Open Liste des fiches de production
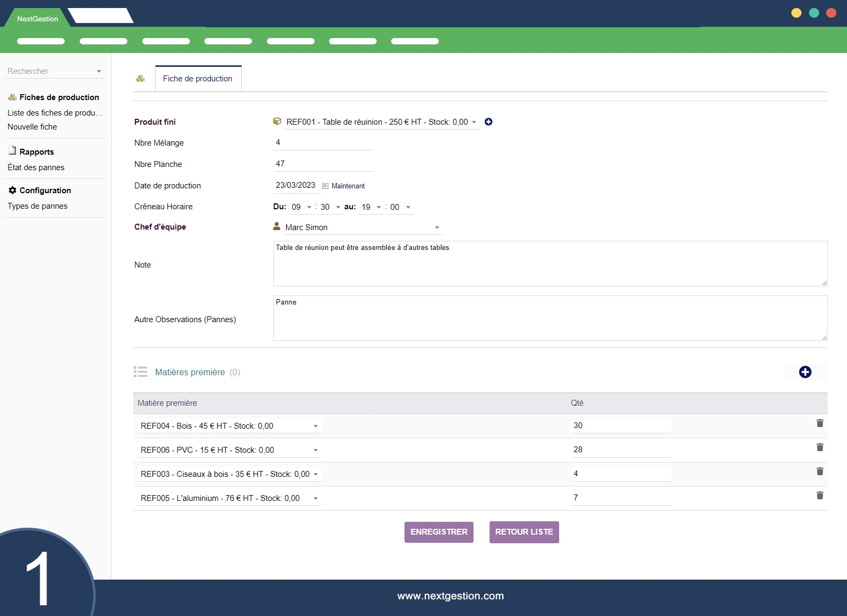Screen dimensions: 847x616 55,113
